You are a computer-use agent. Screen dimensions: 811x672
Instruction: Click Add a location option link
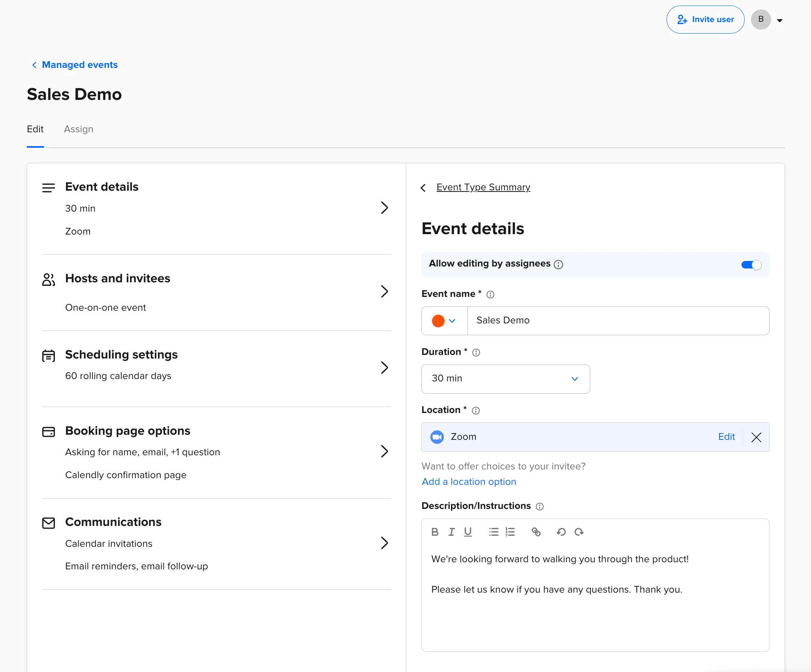[469, 482]
